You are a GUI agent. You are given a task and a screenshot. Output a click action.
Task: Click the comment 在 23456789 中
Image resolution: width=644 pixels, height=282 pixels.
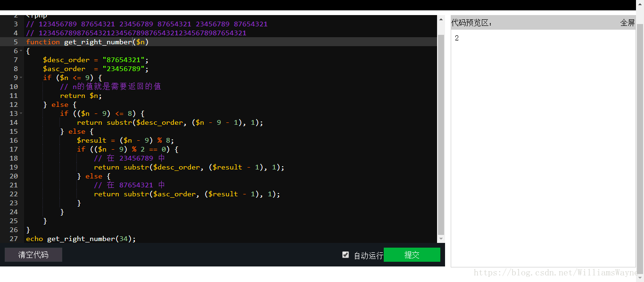click(x=130, y=158)
